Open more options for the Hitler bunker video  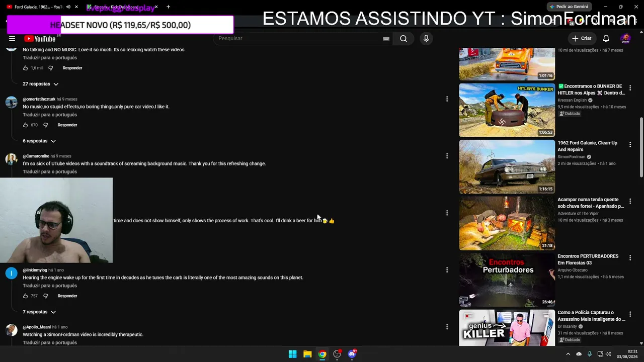pos(630,88)
